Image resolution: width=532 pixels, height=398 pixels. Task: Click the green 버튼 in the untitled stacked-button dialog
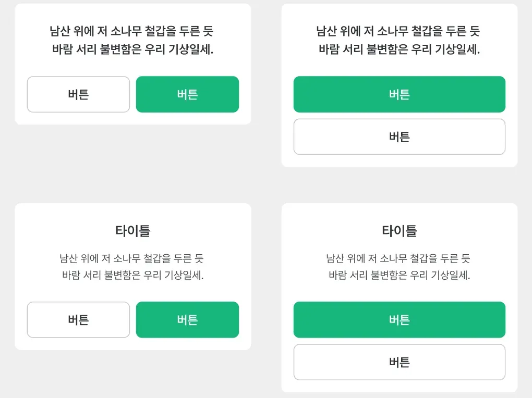399,94
